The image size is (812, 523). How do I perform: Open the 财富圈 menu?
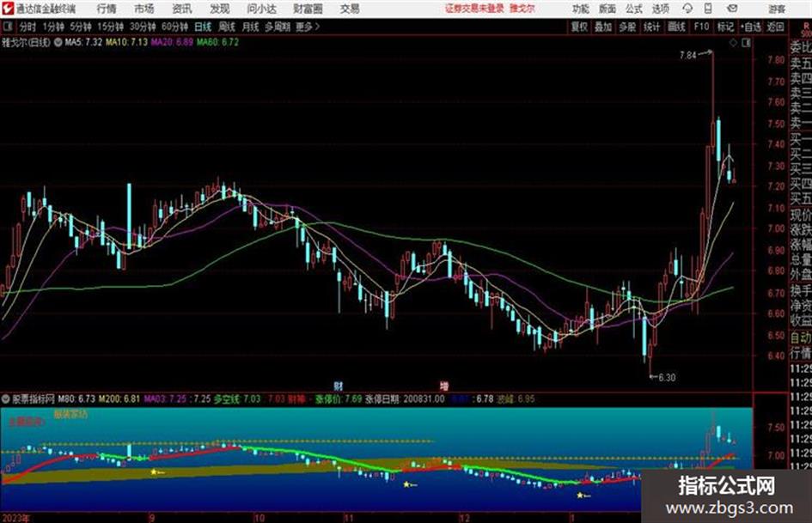(308, 9)
